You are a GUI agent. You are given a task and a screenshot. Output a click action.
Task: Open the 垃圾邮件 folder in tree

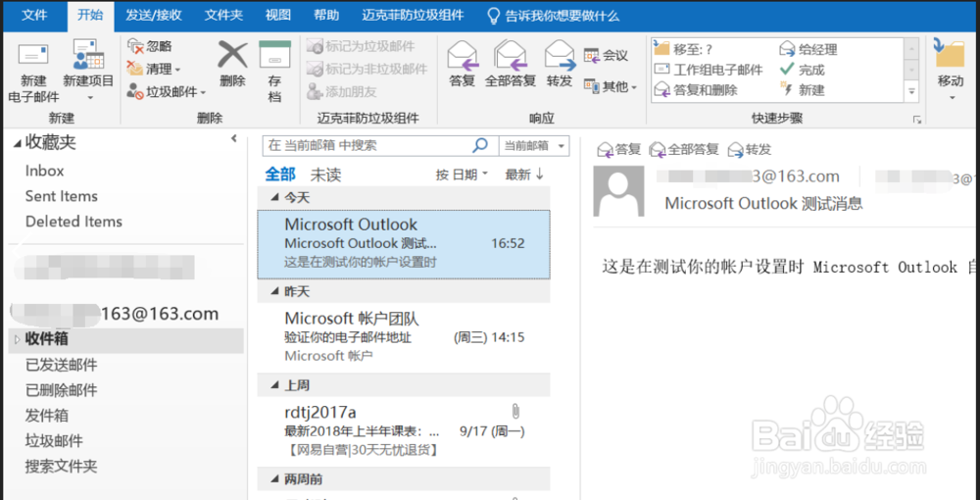[x=54, y=441]
